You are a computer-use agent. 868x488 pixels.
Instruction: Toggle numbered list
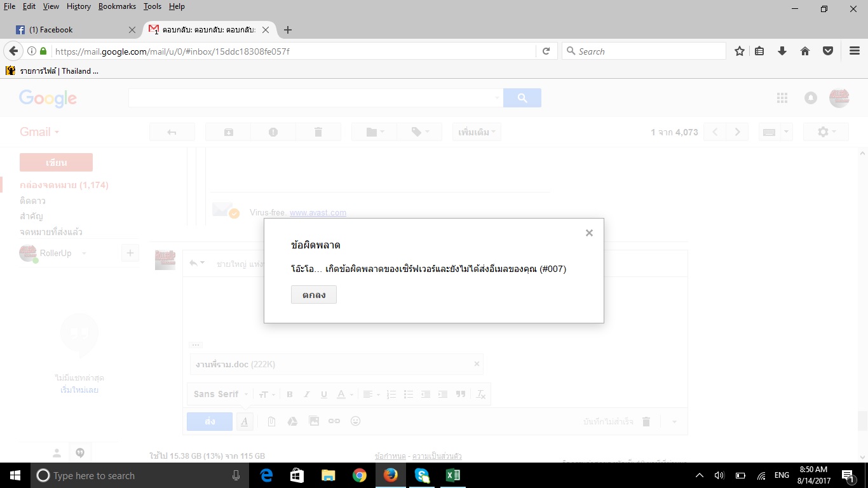(x=391, y=395)
